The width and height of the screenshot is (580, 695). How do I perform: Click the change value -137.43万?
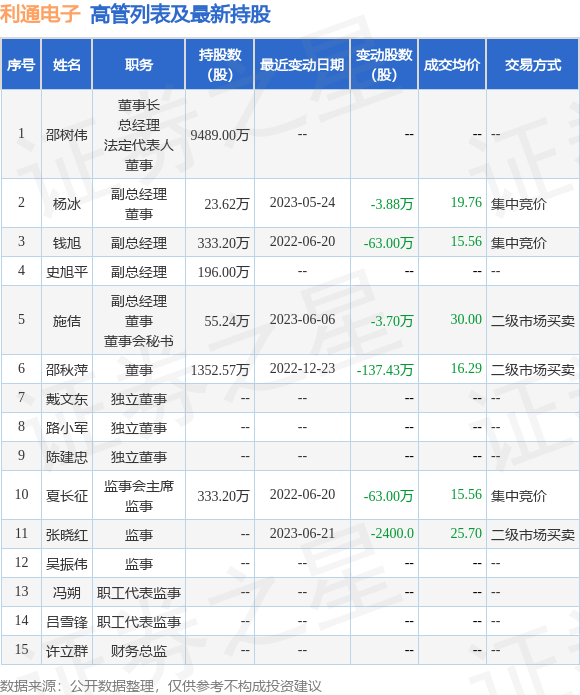(x=385, y=369)
